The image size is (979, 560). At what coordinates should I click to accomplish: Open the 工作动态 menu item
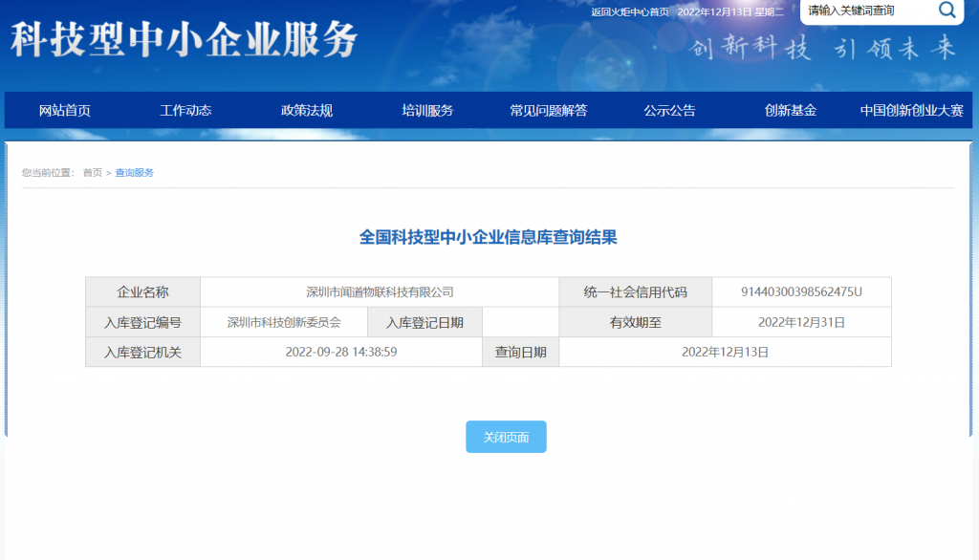pos(185,111)
